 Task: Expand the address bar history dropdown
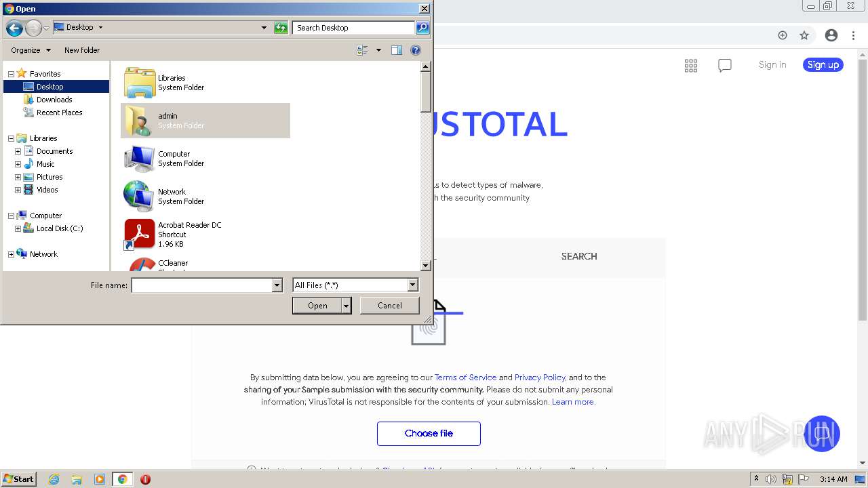coord(264,28)
